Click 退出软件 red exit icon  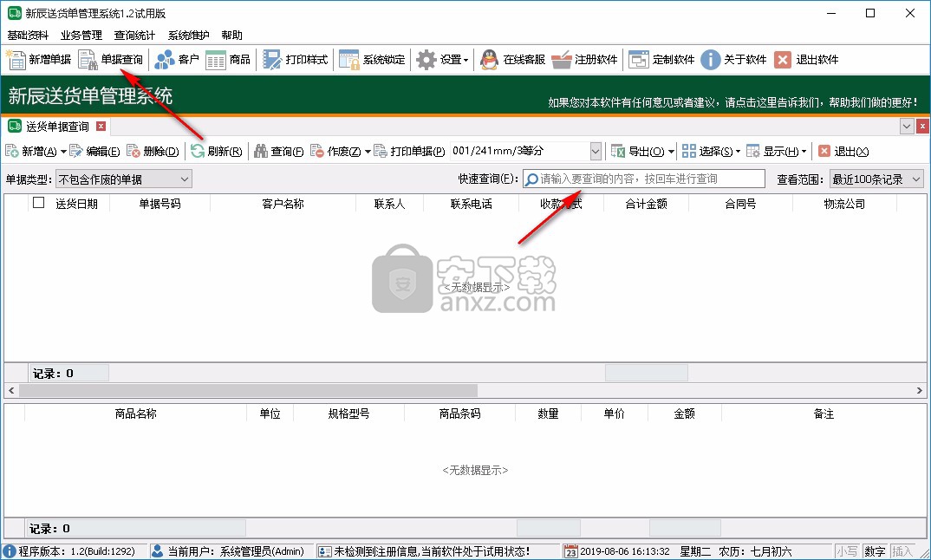coord(783,60)
